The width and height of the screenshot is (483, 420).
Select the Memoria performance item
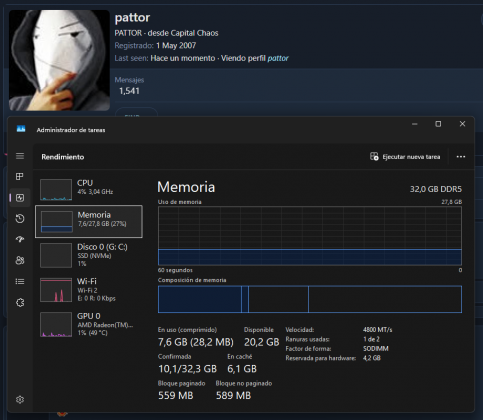[89, 221]
